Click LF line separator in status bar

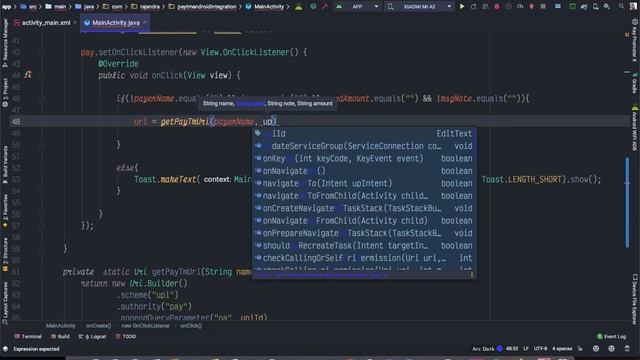click(x=526, y=349)
